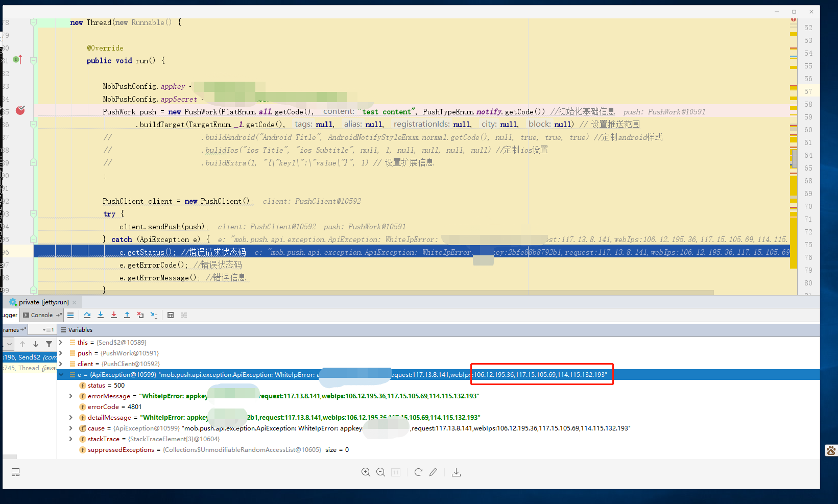Click the Step Into debugger icon
The image size is (838, 504).
coord(101,315)
